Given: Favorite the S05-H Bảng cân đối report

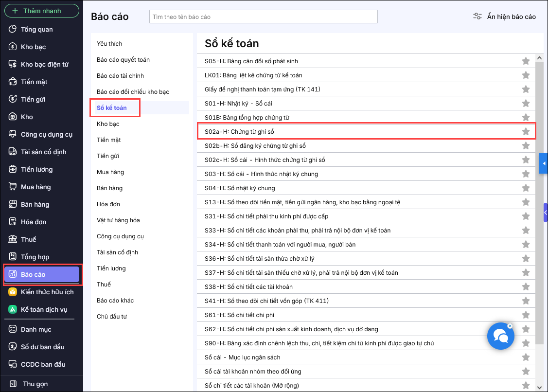Looking at the screenshot, I should 526,61.
